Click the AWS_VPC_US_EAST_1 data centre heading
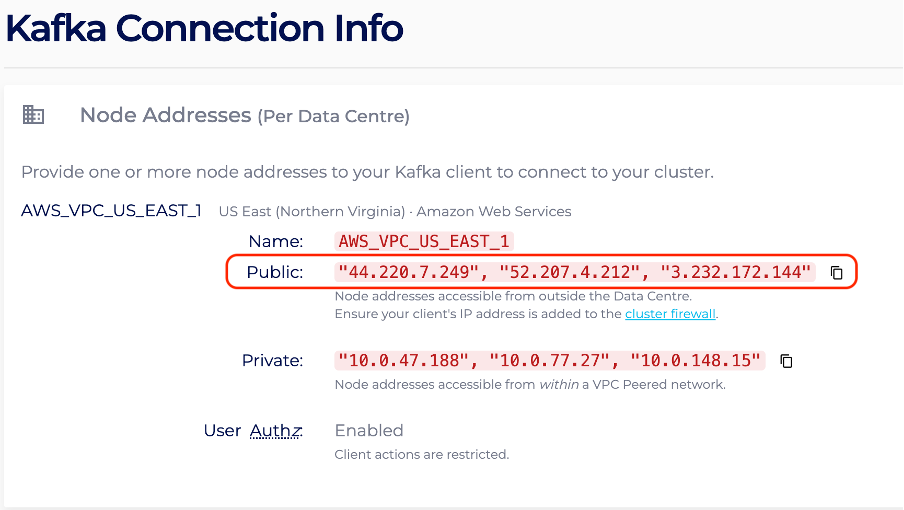Image resolution: width=904 pixels, height=510 pixels. pyautogui.click(x=111, y=211)
